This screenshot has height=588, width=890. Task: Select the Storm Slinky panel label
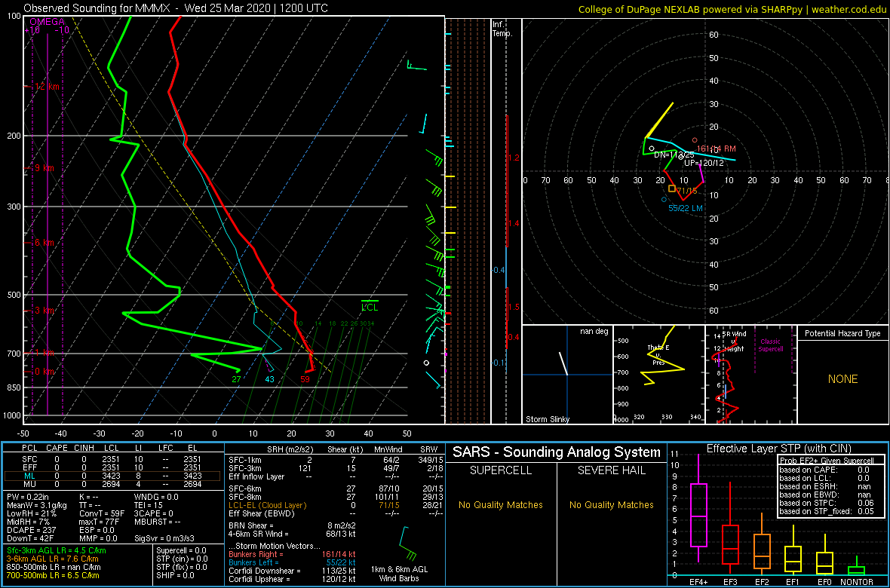pos(548,419)
